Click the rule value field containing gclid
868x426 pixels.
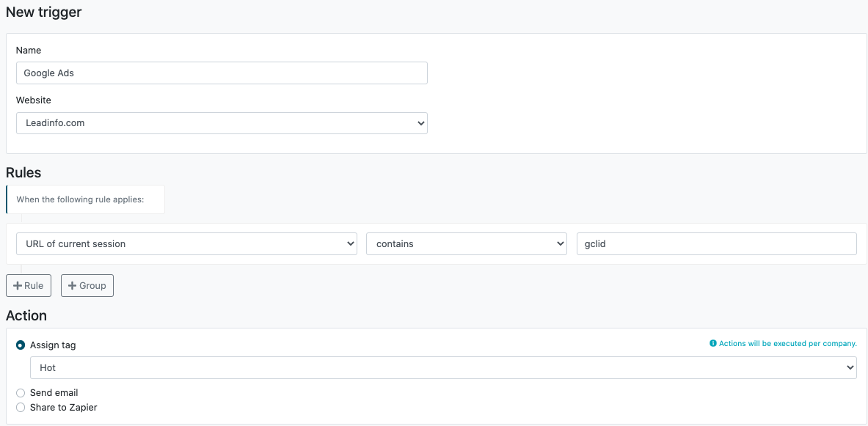tap(717, 244)
